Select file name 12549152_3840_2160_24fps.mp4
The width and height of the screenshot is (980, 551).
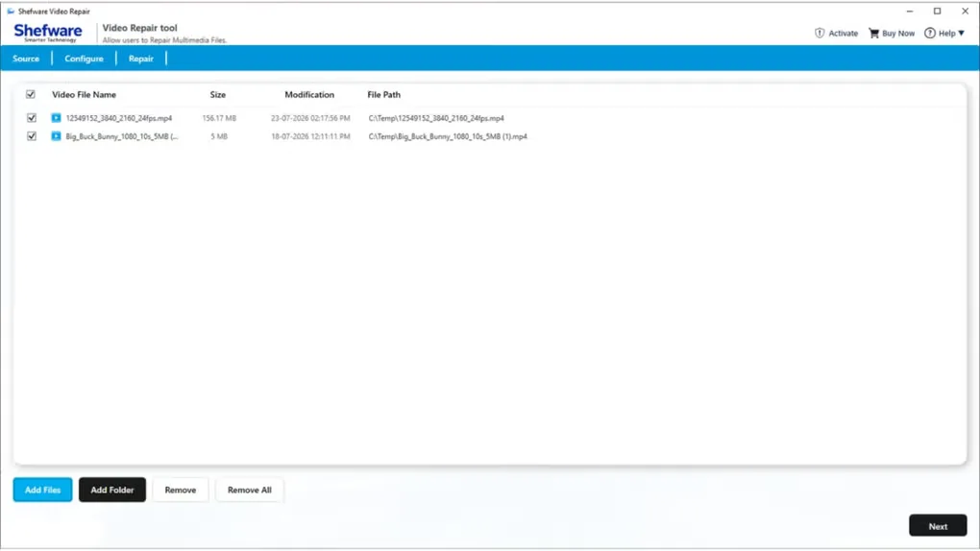[x=119, y=118]
